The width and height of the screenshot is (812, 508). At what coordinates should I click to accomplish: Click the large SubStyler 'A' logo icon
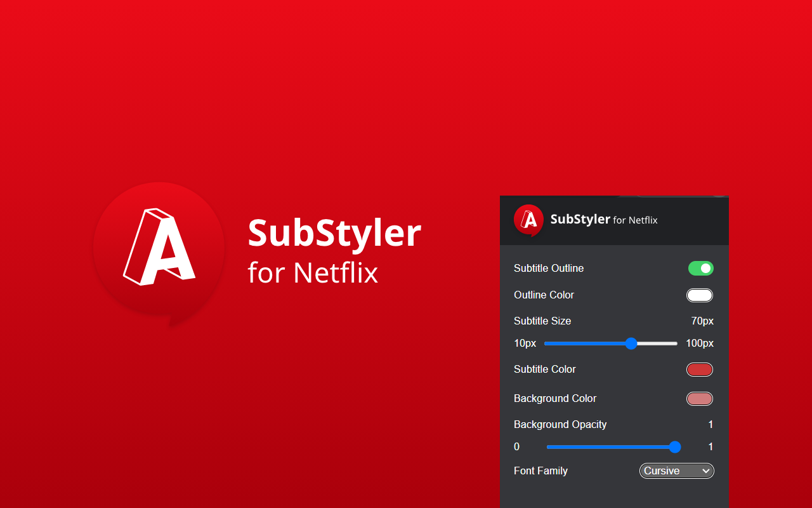(x=159, y=251)
